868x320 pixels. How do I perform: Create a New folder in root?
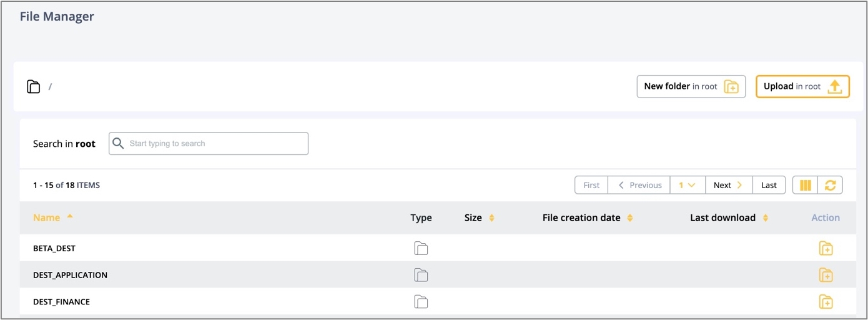pyautogui.click(x=691, y=87)
